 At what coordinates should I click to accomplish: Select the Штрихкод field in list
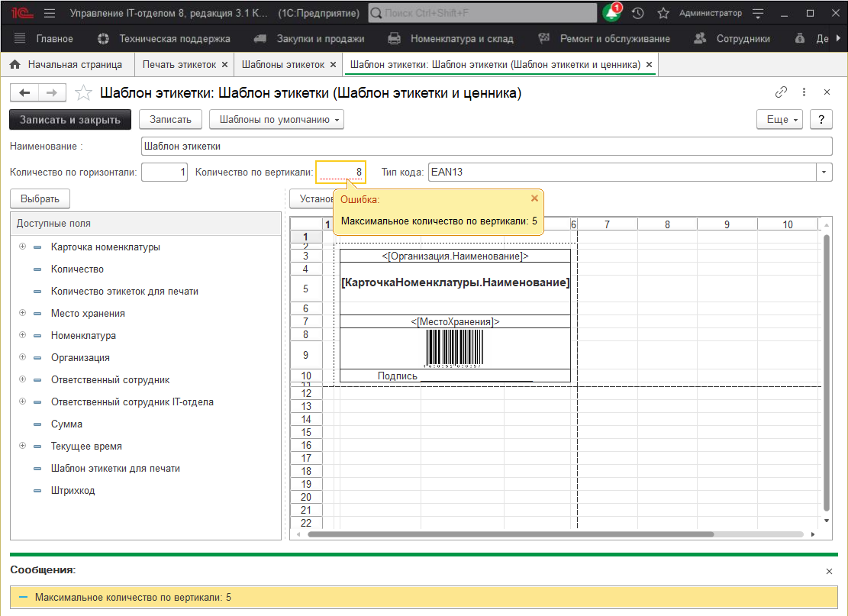(73, 491)
